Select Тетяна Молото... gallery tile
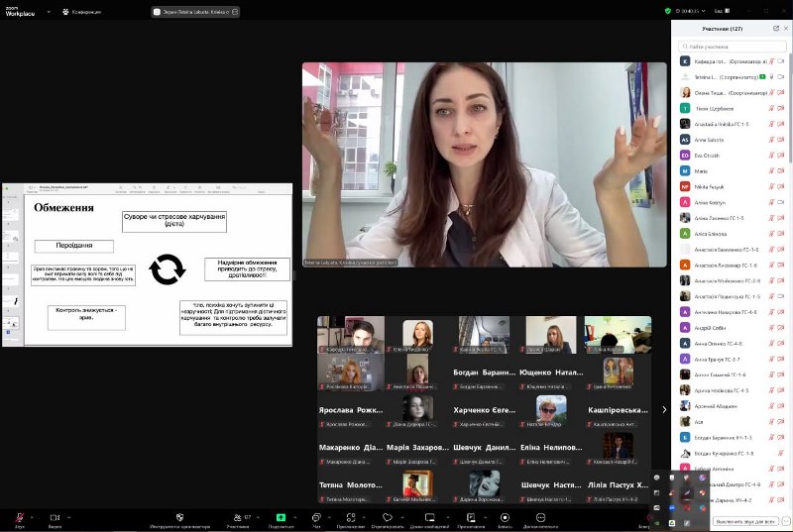 pos(351,484)
